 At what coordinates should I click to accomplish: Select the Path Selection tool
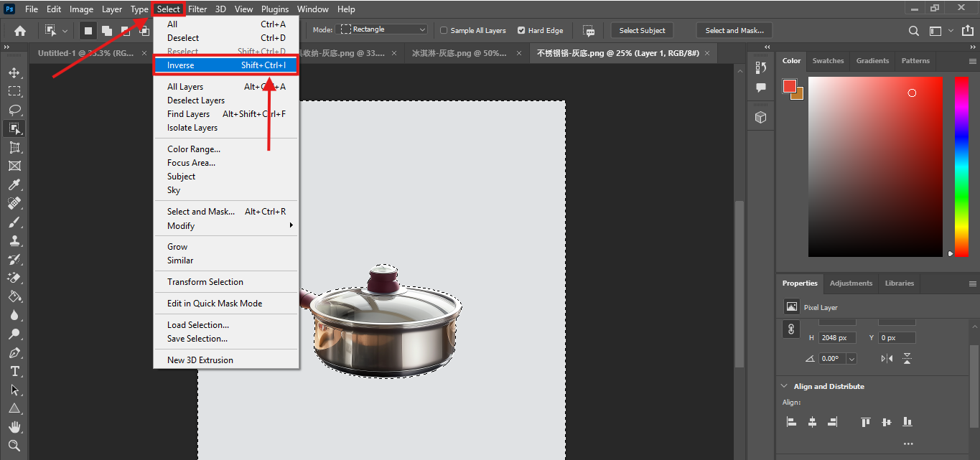14,390
